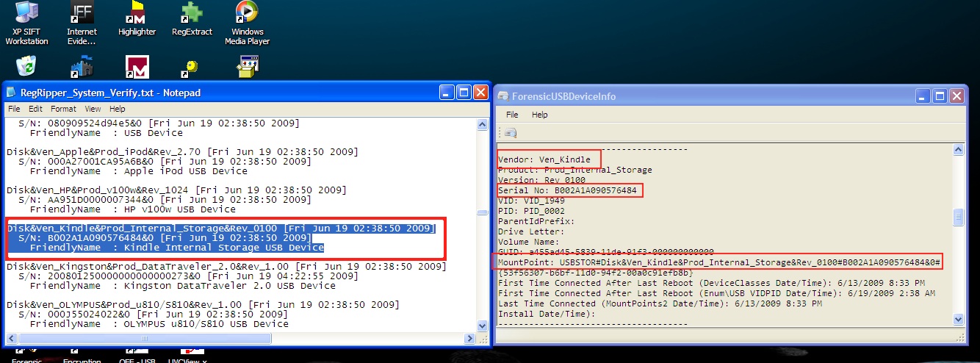
Task: Launch the RegExtract shortcut icon
Action: click(x=192, y=18)
